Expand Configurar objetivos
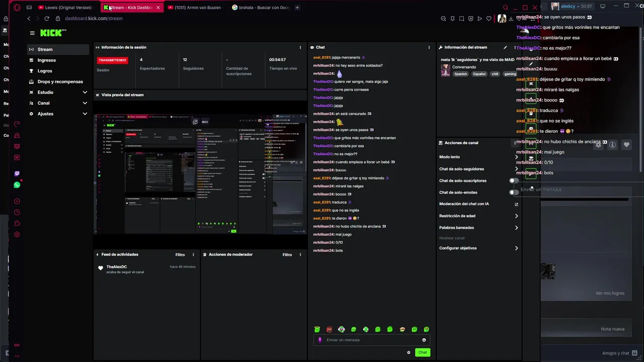The width and height of the screenshot is (644, 362). coord(516,248)
